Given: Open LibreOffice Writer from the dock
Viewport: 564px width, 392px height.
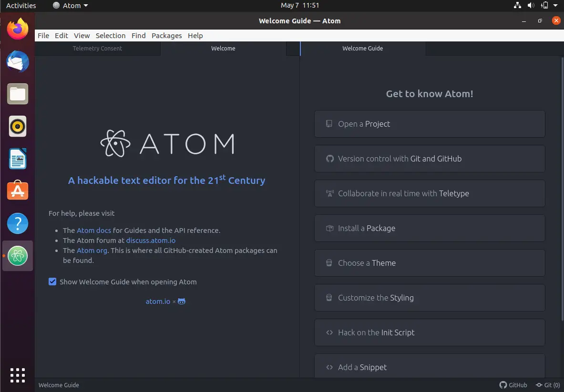Looking at the screenshot, I should (17, 159).
